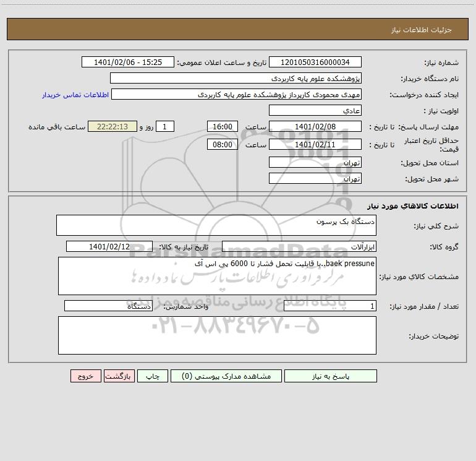The image size is (476, 461).
Task: Click the اولویت نیاز field showing عادی
Action: pos(315,110)
